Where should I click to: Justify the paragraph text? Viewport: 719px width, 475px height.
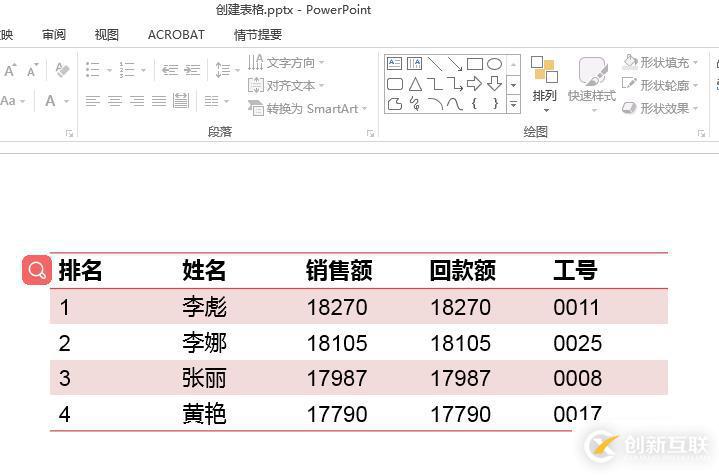pos(159,101)
